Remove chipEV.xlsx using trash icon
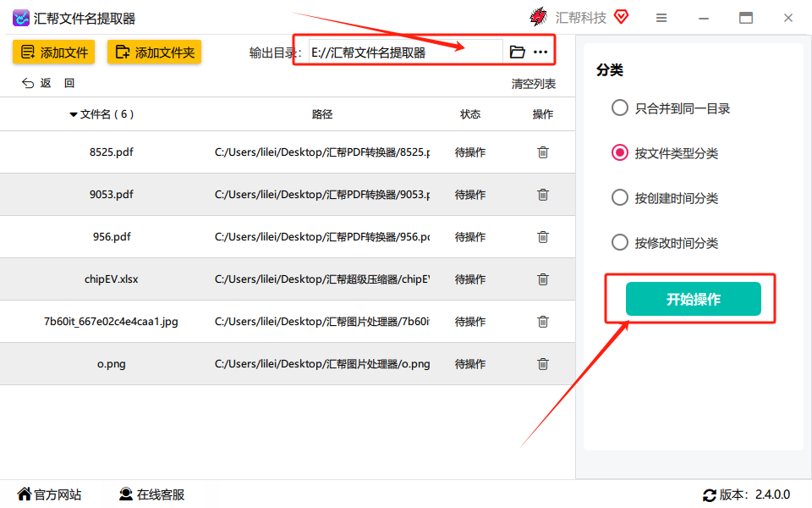Viewport: 812px width, 508px height. (543, 279)
